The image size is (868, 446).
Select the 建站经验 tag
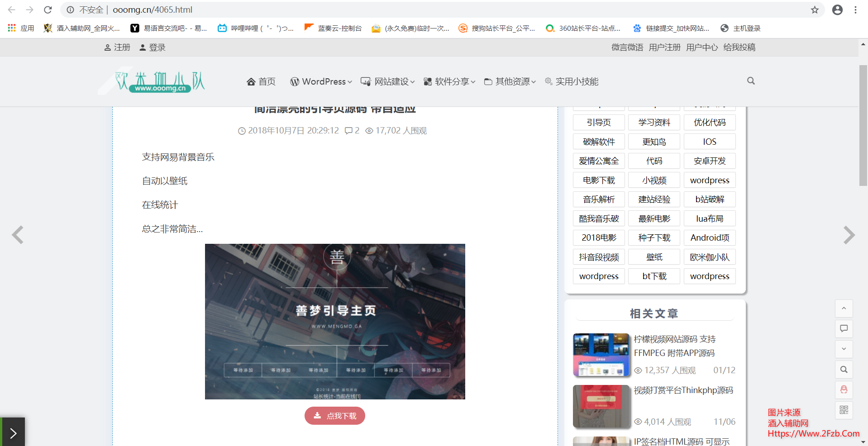tap(654, 199)
